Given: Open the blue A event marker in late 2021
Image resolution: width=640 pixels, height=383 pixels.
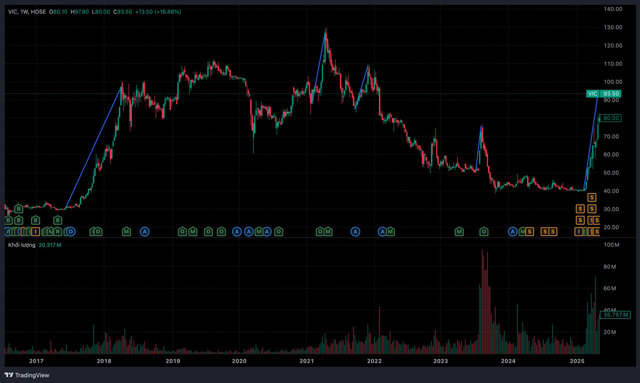Looking at the screenshot, I should (x=356, y=232).
